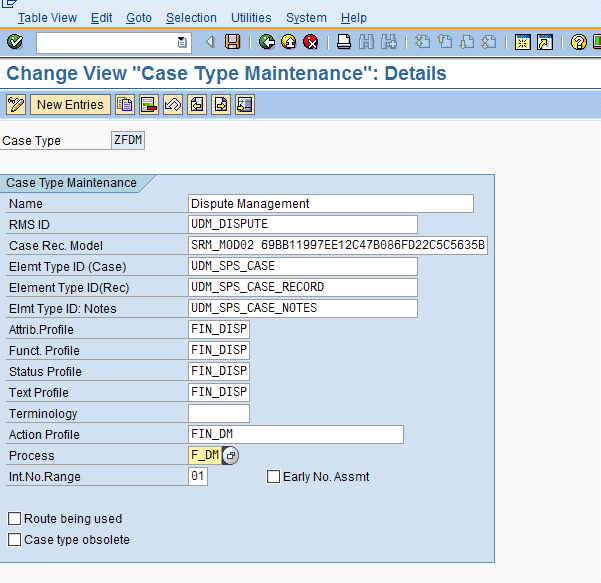Tick the Case type obsolete checkbox
Screen dimensions: 601x583
[14, 540]
